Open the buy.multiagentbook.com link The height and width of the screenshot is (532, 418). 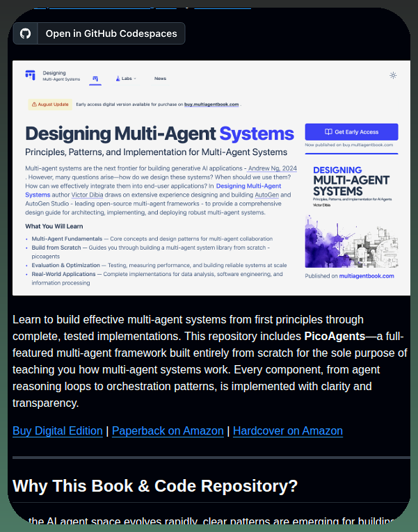pyautogui.click(x=211, y=104)
